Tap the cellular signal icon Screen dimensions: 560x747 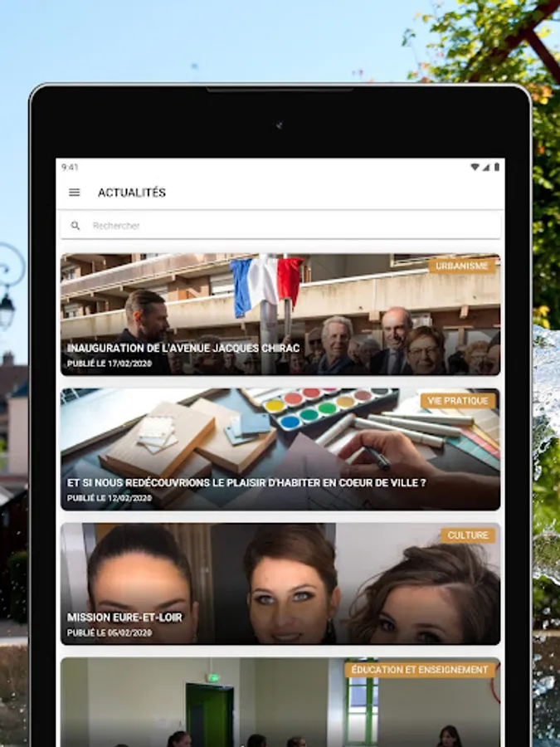click(x=485, y=167)
